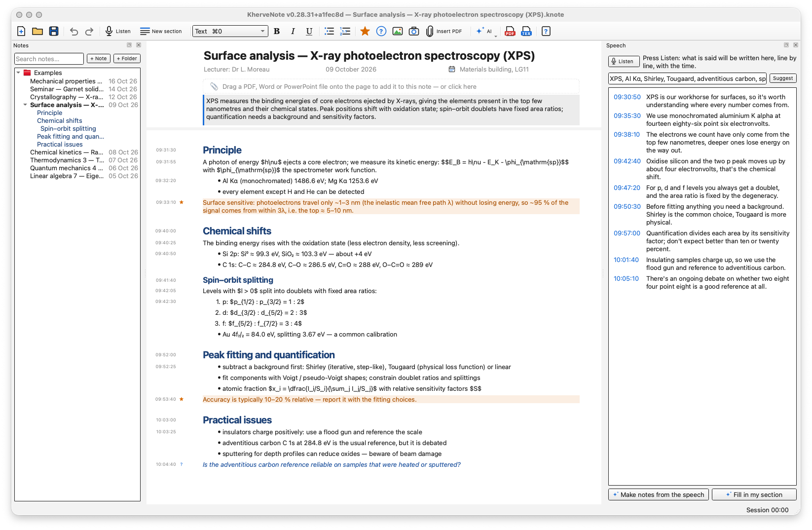
Task: Select the Spin–orbit splitting section in the tree
Action: [68, 128]
